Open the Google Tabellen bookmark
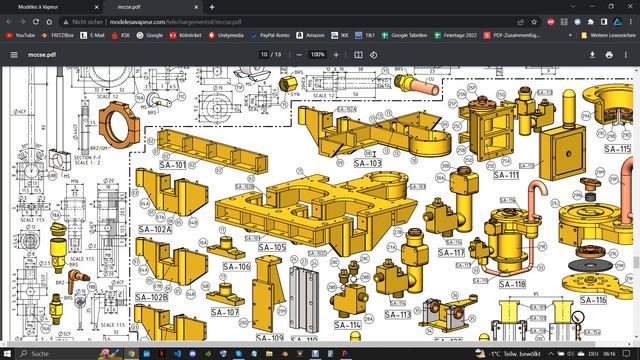Image resolution: width=640 pixels, height=360 pixels. coord(404,36)
